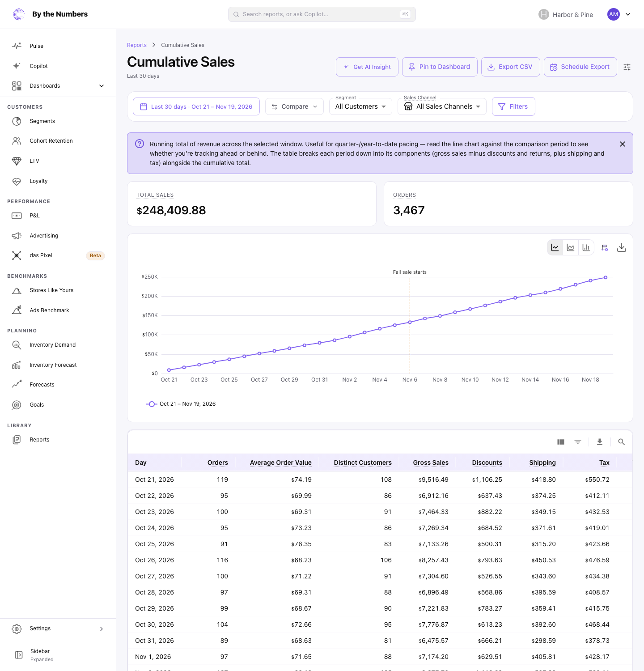The width and height of the screenshot is (644, 671).
Task: Toggle Oct 21 – Nov 19 legend series
Action: pyautogui.click(x=181, y=404)
